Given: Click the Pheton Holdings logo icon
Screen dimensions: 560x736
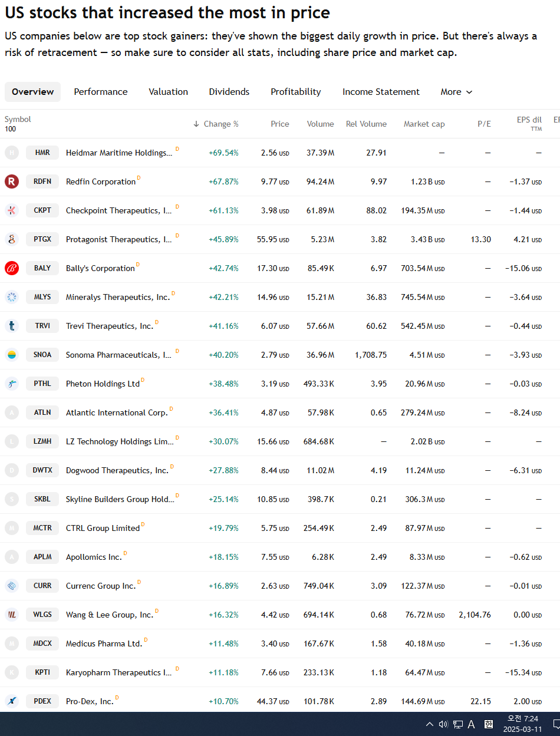Looking at the screenshot, I should pos(12,384).
